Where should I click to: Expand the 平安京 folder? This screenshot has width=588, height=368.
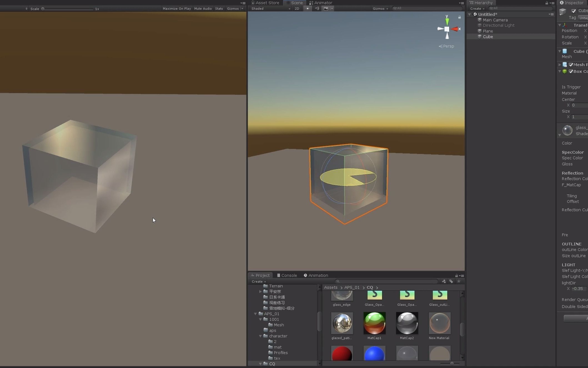(260, 292)
